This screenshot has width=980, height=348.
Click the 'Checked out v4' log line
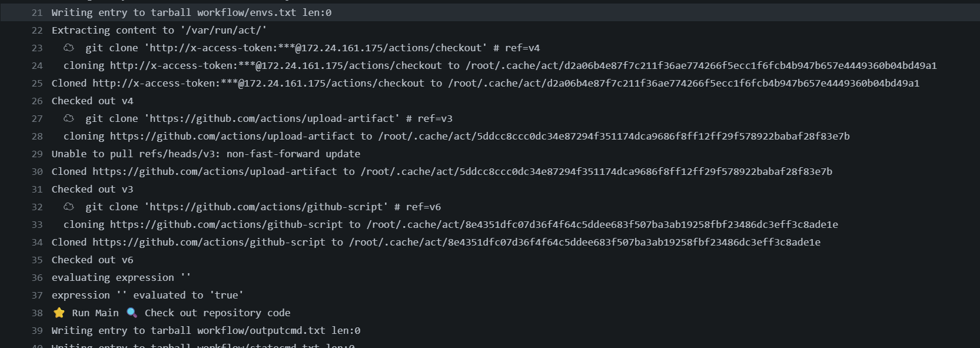(92, 101)
